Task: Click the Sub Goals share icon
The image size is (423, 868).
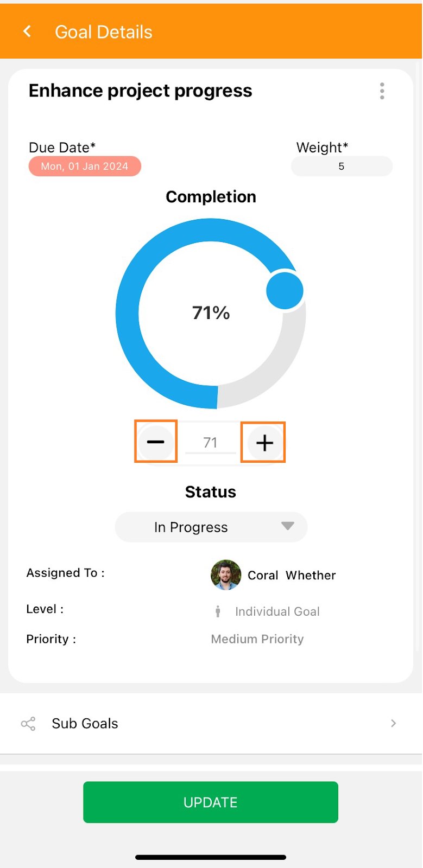Action: click(x=28, y=724)
